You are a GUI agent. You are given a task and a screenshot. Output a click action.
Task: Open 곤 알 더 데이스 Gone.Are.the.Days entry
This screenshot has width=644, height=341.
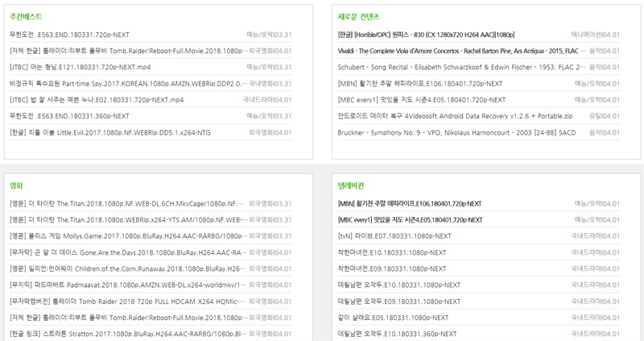pyautogui.click(x=129, y=252)
